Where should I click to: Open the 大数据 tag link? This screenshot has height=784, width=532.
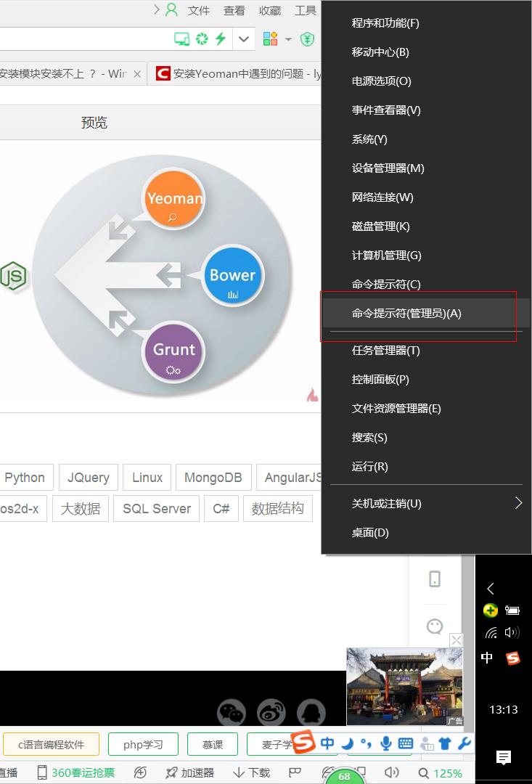(x=81, y=508)
